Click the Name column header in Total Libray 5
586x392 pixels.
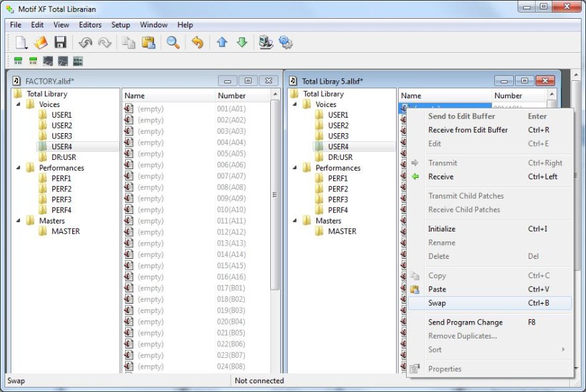445,96
